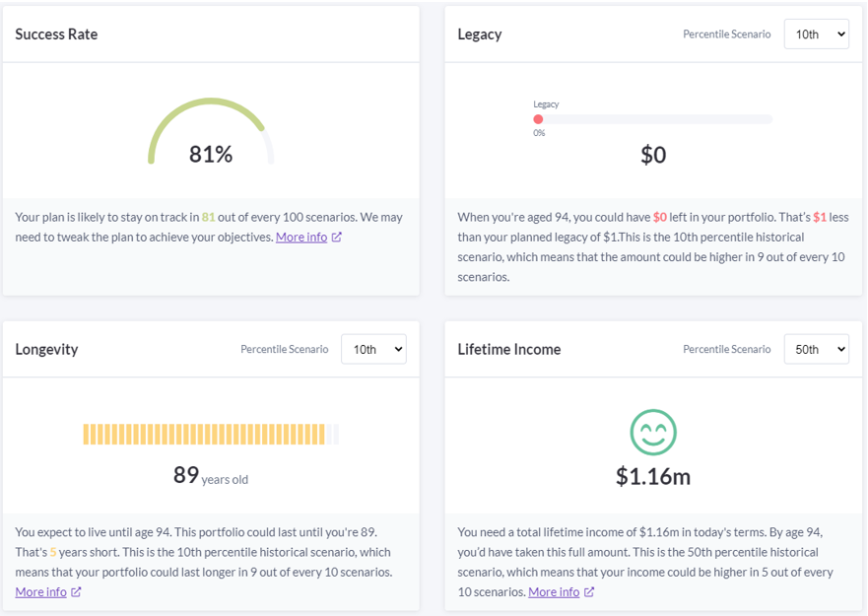Open Longevity's More info link
868x616 pixels.
41,591
